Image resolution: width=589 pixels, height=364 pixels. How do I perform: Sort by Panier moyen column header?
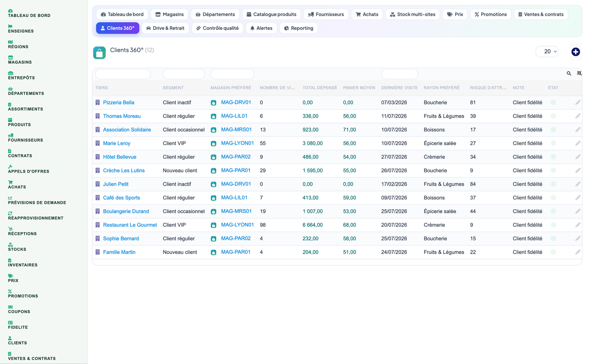359,88
